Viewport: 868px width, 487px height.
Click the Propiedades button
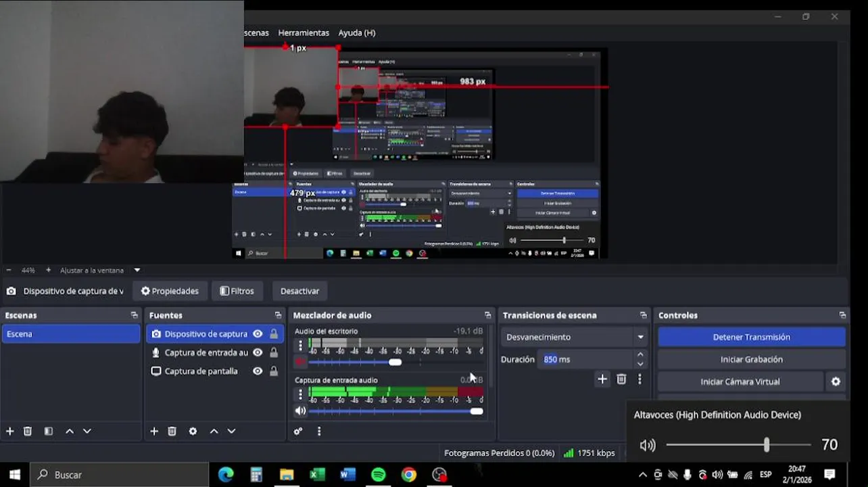(170, 291)
